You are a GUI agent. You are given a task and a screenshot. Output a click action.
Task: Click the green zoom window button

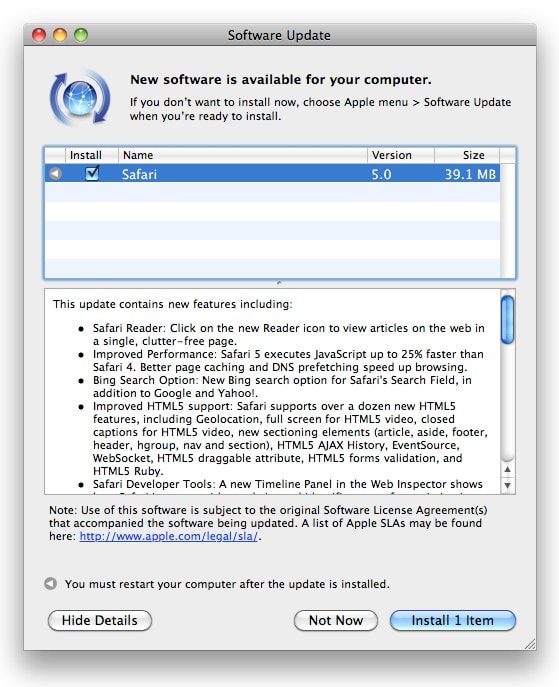(81, 35)
